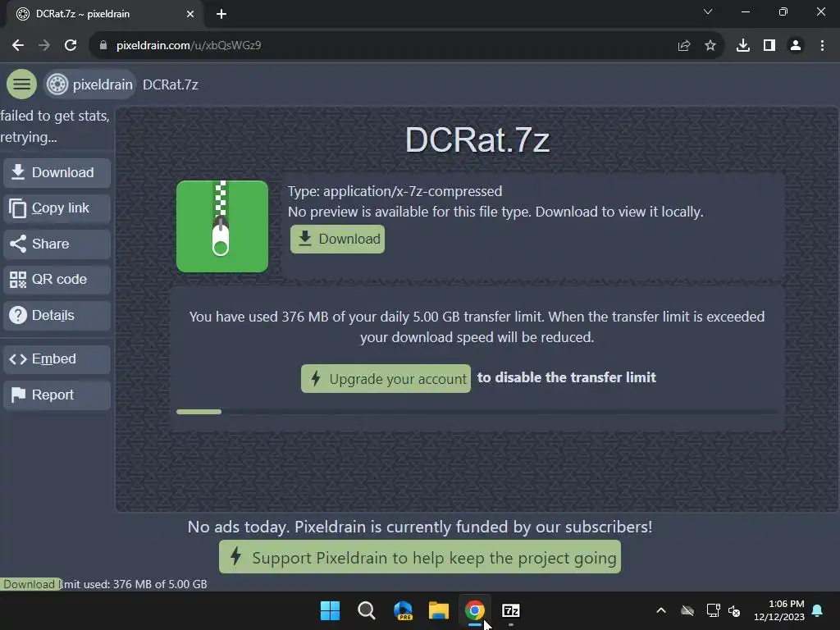Click Upgrade your account button
840x630 pixels.
(x=386, y=379)
